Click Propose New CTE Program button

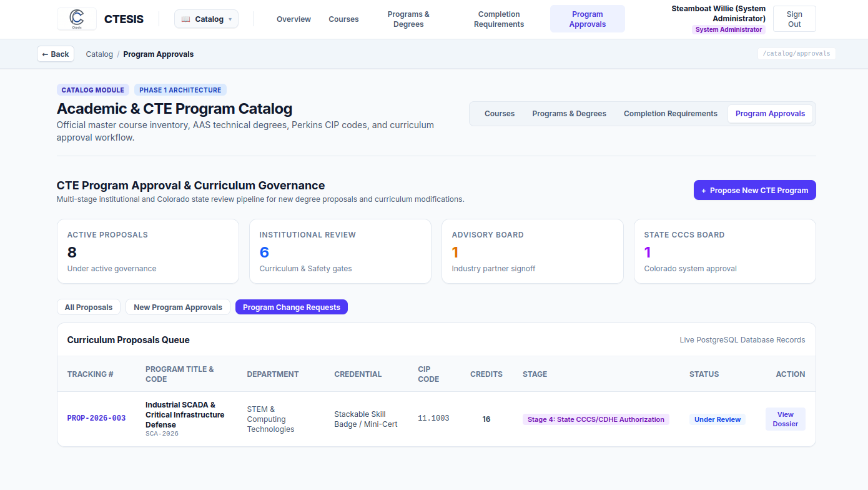pyautogui.click(x=755, y=191)
